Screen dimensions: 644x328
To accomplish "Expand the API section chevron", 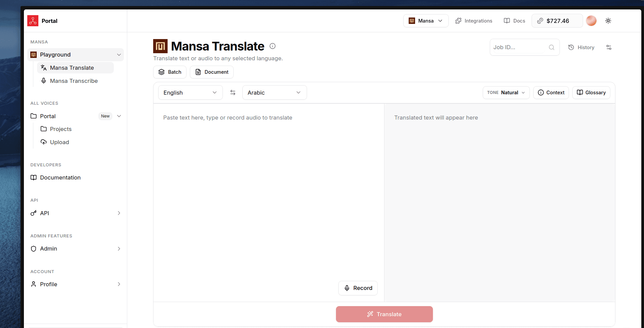I will coord(119,213).
